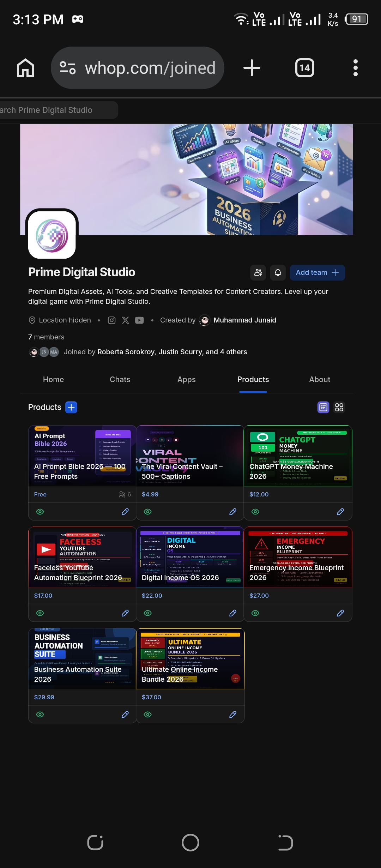381x868 pixels.
Task: Open the 2026 Business Automation banner image
Action: [187, 179]
